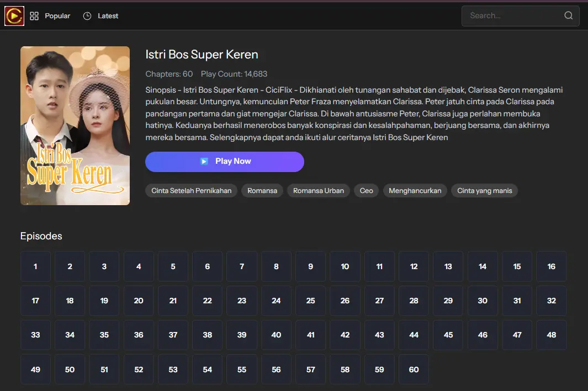Type in the Search field
The image size is (588, 391).
[511, 16]
